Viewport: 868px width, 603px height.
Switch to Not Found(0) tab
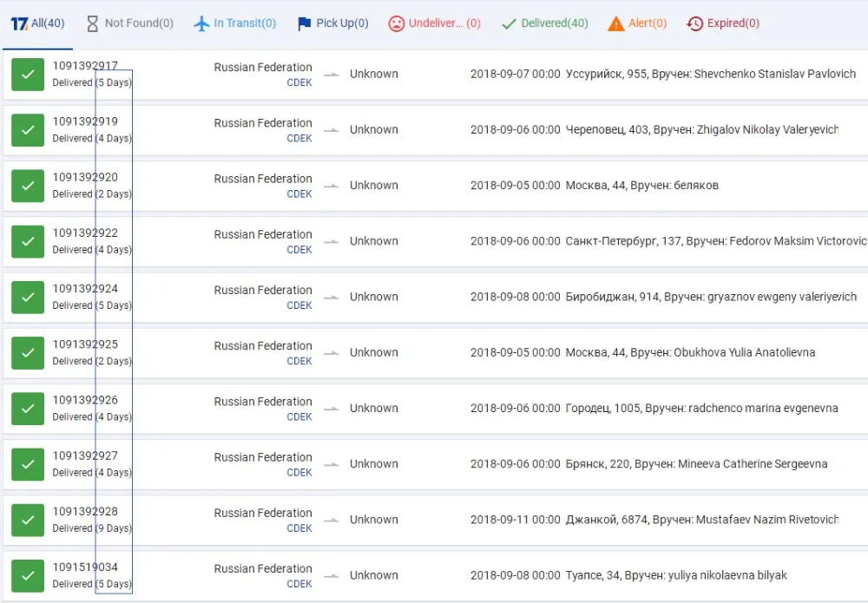coord(130,23)
